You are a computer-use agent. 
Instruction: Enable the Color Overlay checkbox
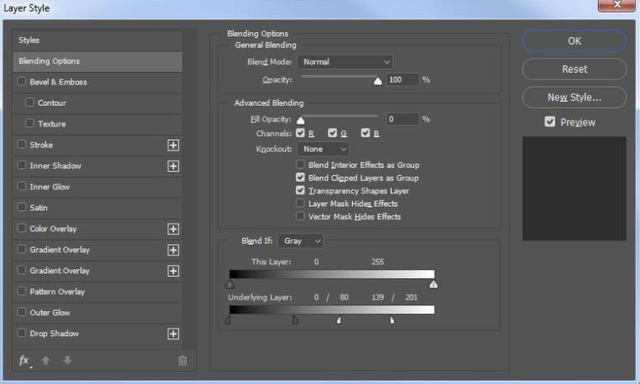pyautogui.click(x=22, y=228)
